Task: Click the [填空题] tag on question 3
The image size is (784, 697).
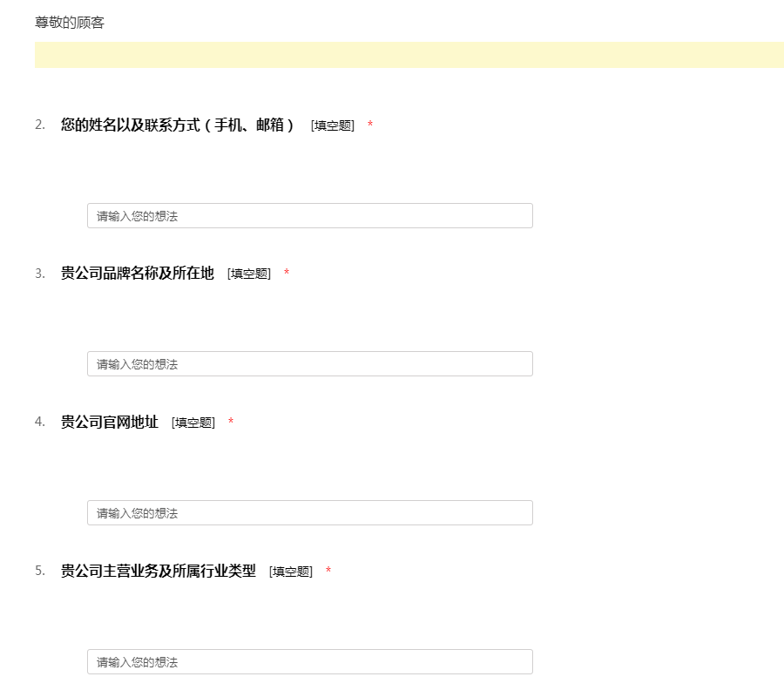Action: tap(249, 274)
